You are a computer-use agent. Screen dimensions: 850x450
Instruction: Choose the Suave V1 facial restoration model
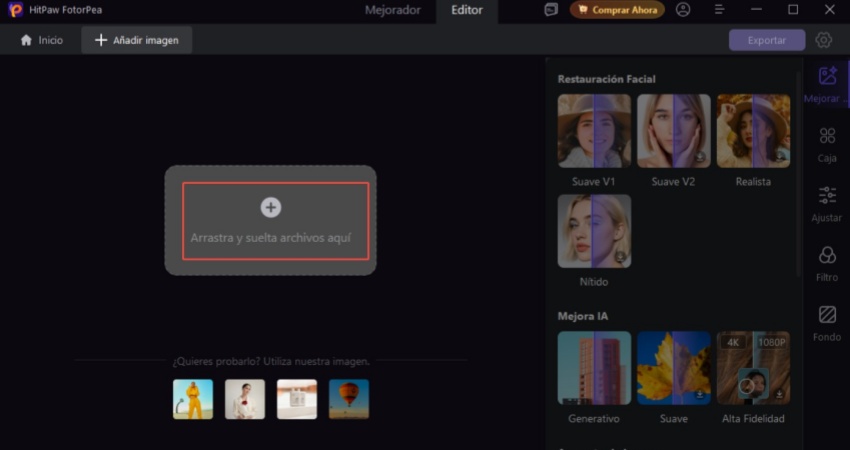(x=594, y=131)
